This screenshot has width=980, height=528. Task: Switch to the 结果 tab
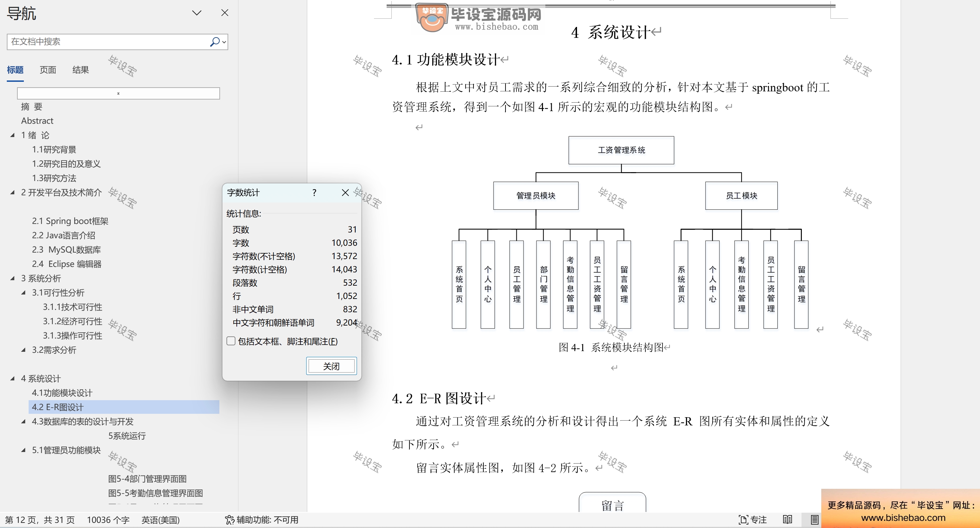pos(81,70)
